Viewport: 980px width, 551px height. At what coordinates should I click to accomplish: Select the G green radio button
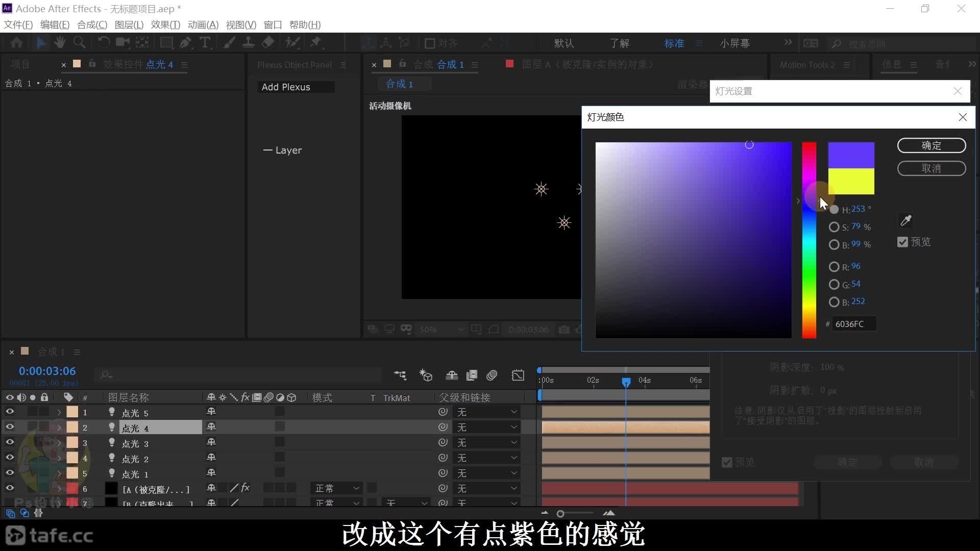pyautogui.click(x=834, y=285)
